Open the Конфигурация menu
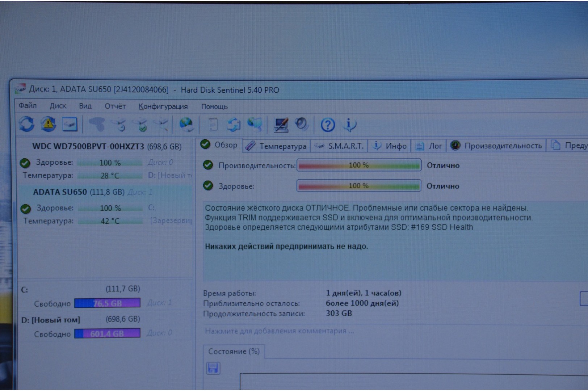The image size is (588, 391). coord(163,106)
